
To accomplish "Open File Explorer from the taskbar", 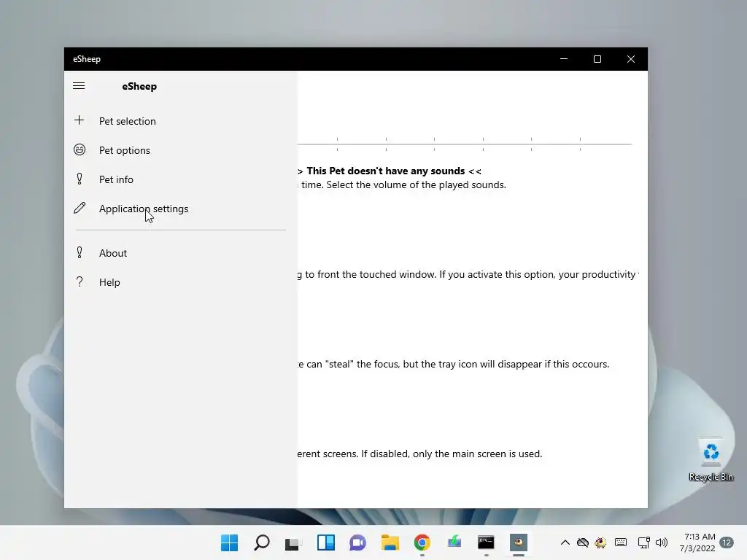I will pos(390,542).
